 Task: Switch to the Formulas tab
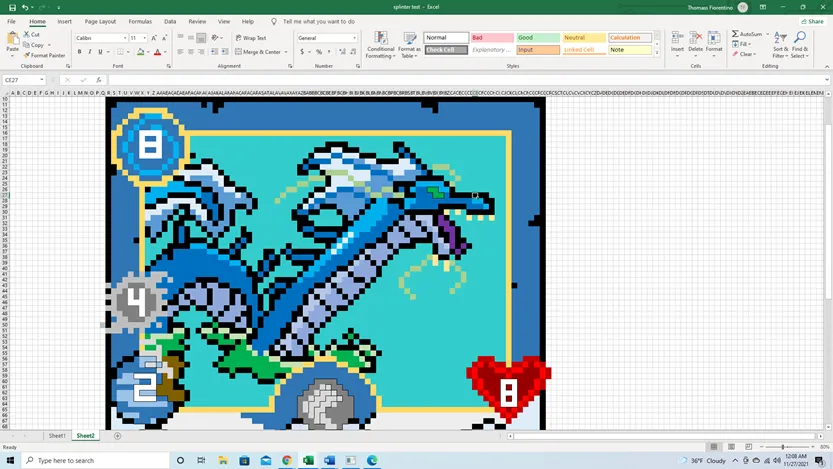click(x=140, y=22)
